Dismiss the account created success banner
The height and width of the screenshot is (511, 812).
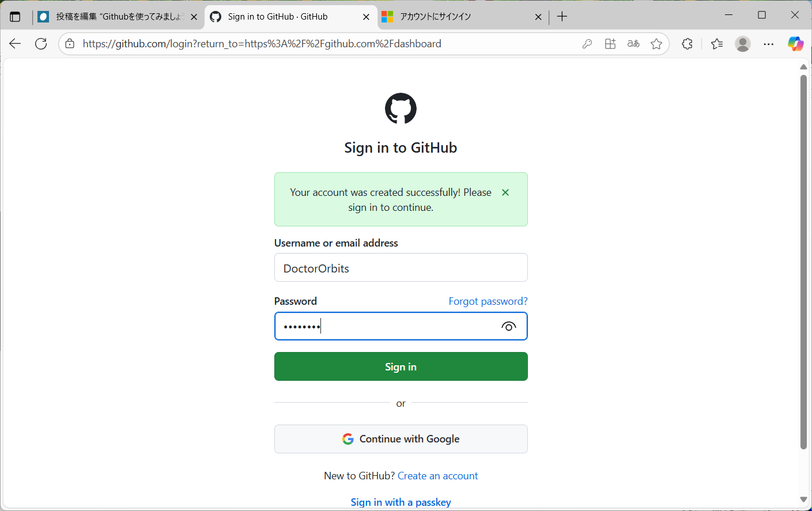505,192
